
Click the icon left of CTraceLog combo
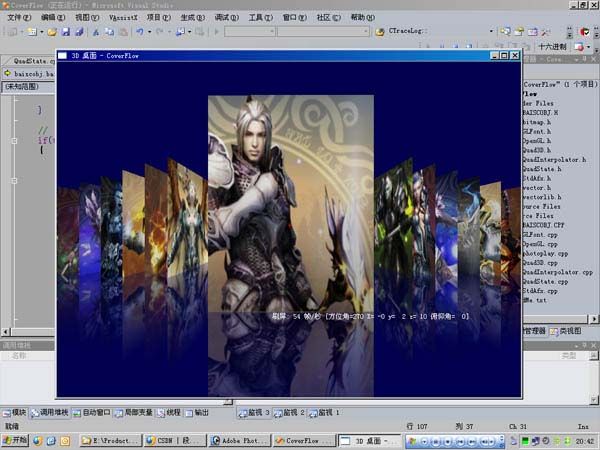point(380,32)
